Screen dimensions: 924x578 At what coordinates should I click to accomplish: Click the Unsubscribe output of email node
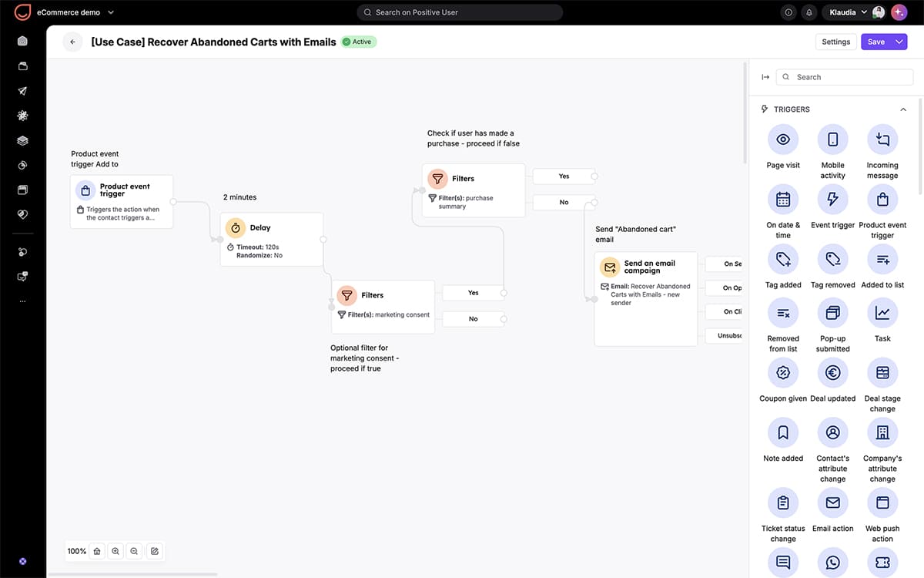coord(724,336)
